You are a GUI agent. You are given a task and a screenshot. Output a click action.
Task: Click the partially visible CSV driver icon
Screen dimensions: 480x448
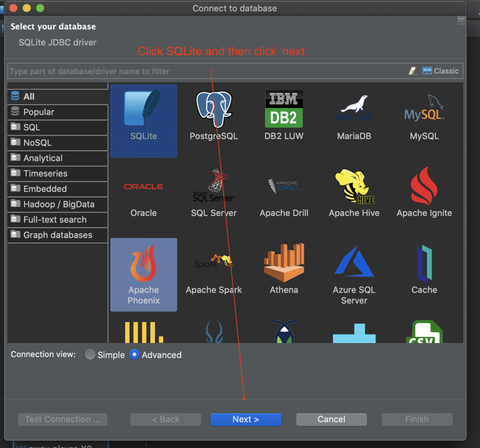click(x=424, y=332)
